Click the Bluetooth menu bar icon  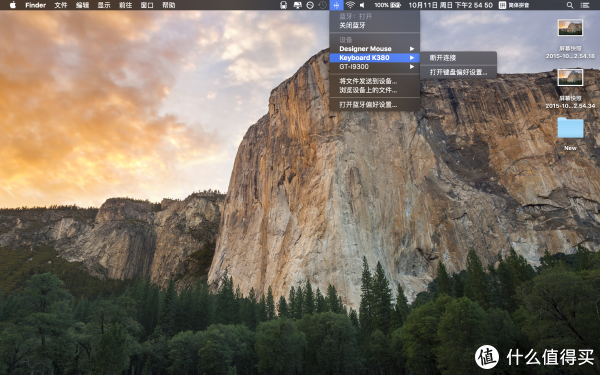point(336,5)
